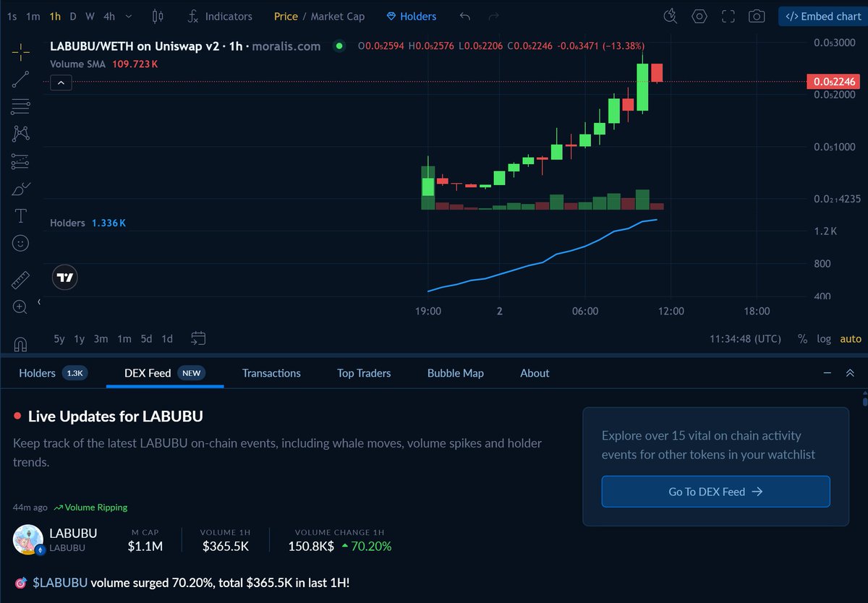Select the 1h timeframe
The width and height of the screenshot is (868, 603).
[x=55, y=16]
